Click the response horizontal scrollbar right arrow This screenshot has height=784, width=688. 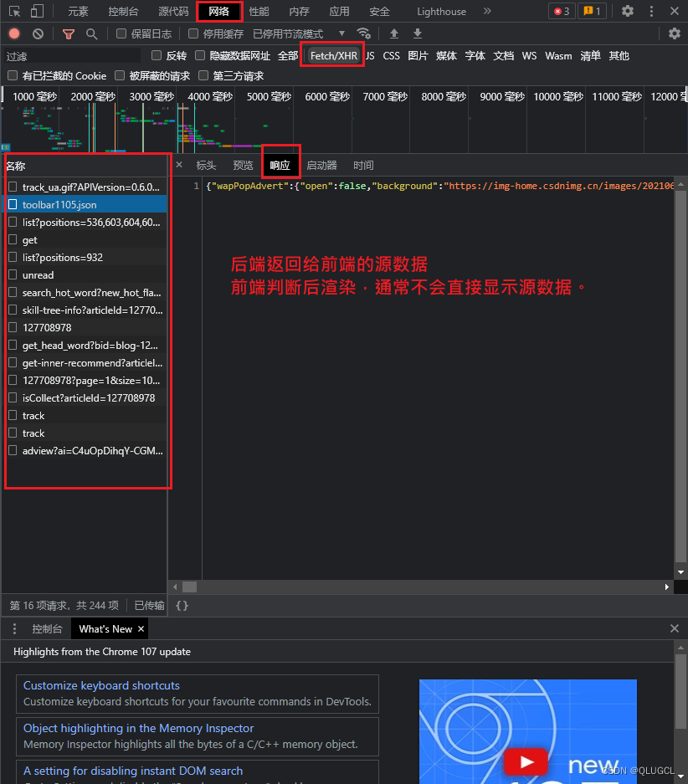coord(666,587)
